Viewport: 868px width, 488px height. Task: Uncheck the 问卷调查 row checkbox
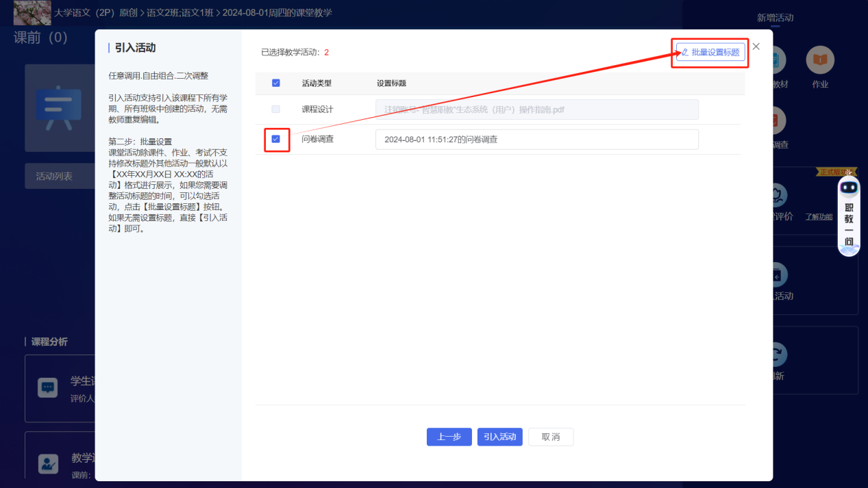(x=276, y=139)
